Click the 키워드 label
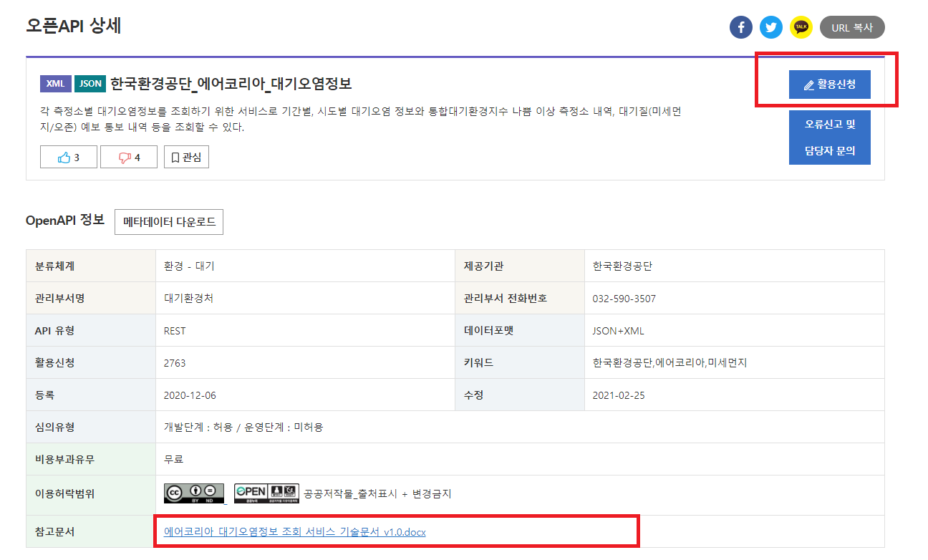928x560 pixels. [x=478, y=363]
